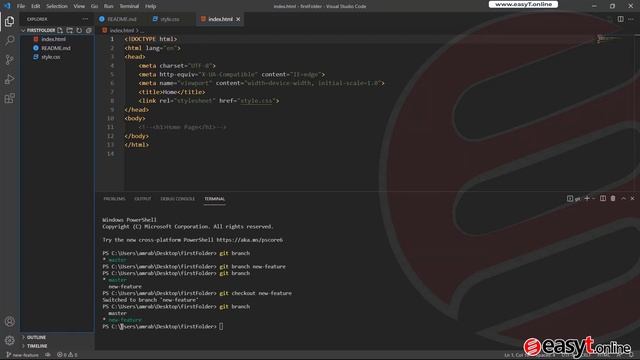Open the Explorer more actions menu
This screenshot has height=360, width=640.
tap(85, 19)
